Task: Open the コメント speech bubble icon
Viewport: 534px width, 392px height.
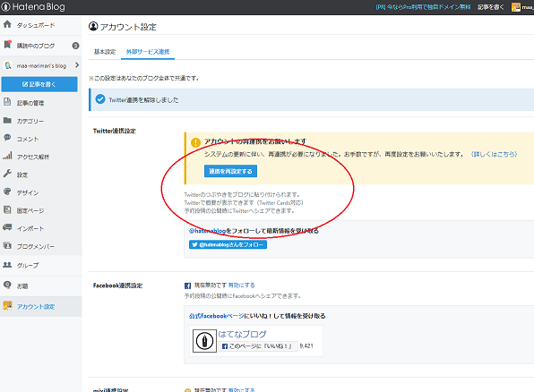Action: tap(7, 138)
